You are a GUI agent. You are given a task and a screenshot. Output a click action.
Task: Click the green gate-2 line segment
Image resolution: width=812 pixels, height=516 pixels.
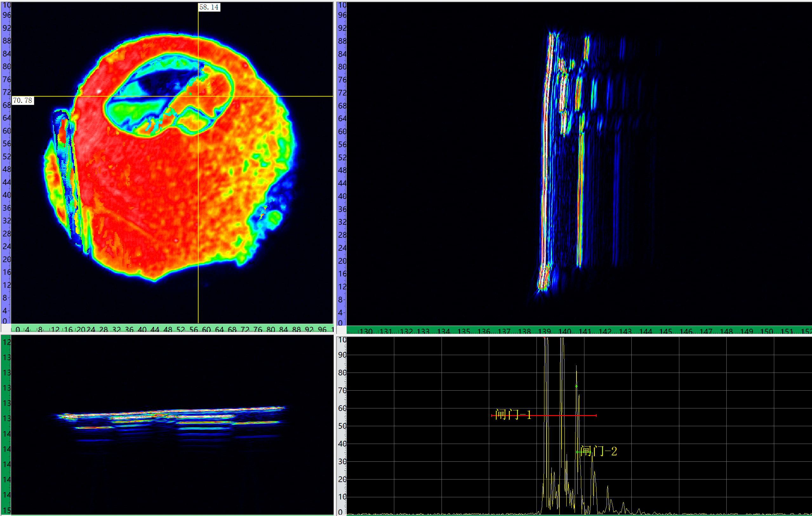[578, 452]
